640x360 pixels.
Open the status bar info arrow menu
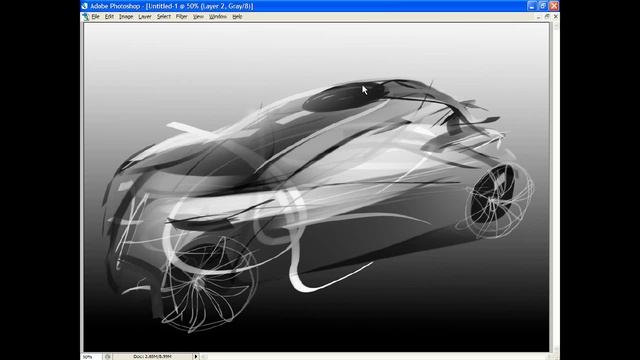(x=196, y=357)
